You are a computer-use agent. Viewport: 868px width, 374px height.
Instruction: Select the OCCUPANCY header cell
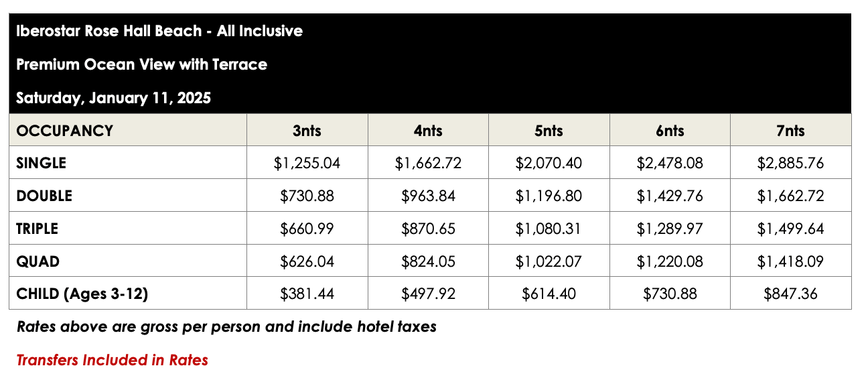click(x=64, y=130)
